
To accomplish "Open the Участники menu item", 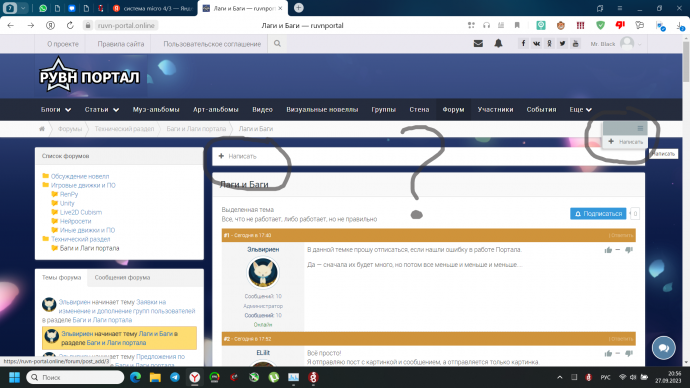I will click(x=495, y=110).
